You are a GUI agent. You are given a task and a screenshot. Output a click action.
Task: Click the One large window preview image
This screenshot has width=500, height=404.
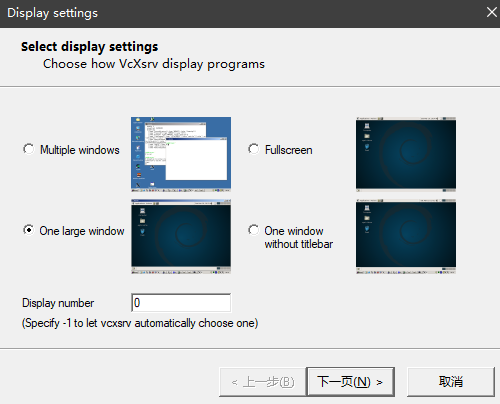pos(181,237)
